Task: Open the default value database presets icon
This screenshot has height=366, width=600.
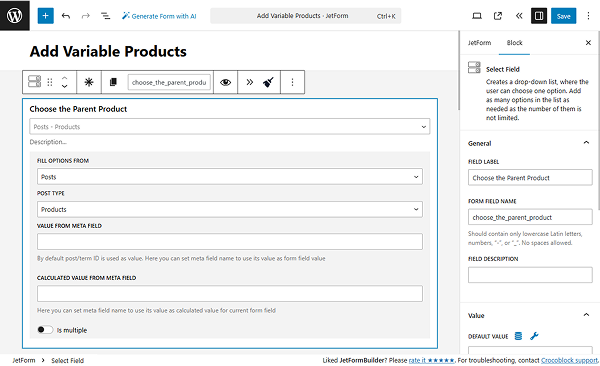Action: pos(518,336)
